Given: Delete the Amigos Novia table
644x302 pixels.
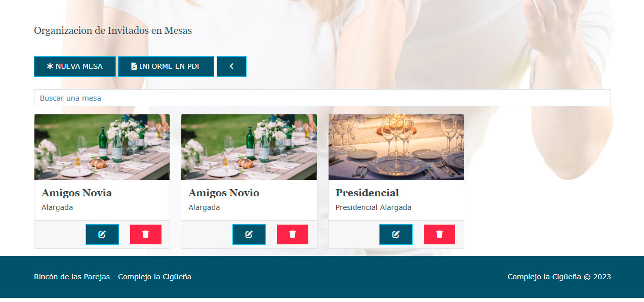Looking at the screenshot, I should [146, 234].
